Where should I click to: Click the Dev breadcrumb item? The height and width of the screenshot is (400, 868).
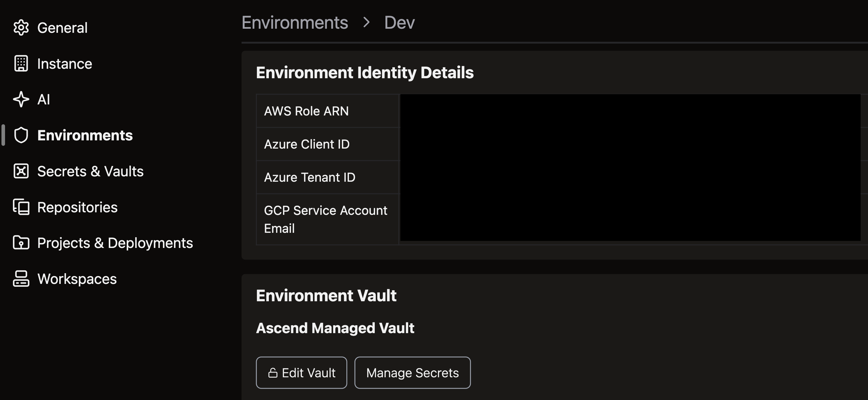pos(399,23)
